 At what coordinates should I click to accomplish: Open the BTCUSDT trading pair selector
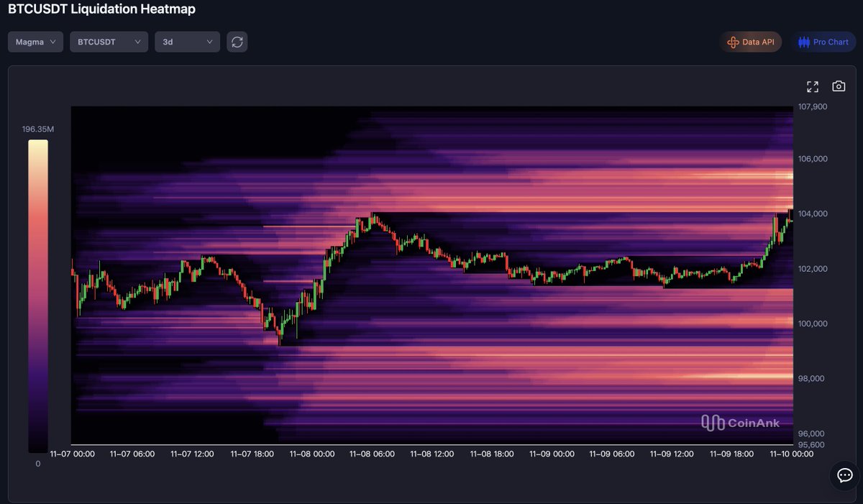click(x=109, y=41)
